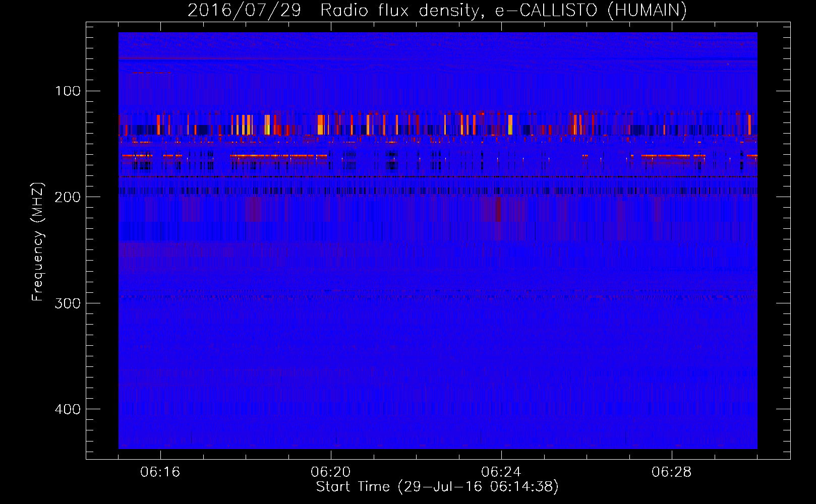The image size is (816, 504).
Task: Click the 06:24 time tick label
Action: [501, 472]
